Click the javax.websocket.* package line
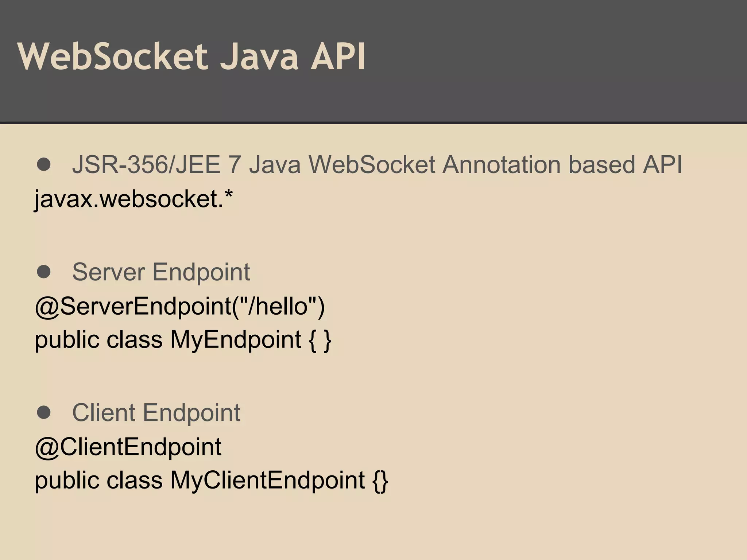The image size is (747, 560). coord(133,199)
